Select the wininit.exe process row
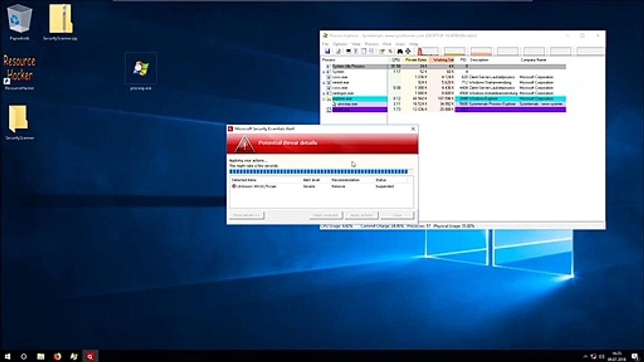 [x=444, y=82]
